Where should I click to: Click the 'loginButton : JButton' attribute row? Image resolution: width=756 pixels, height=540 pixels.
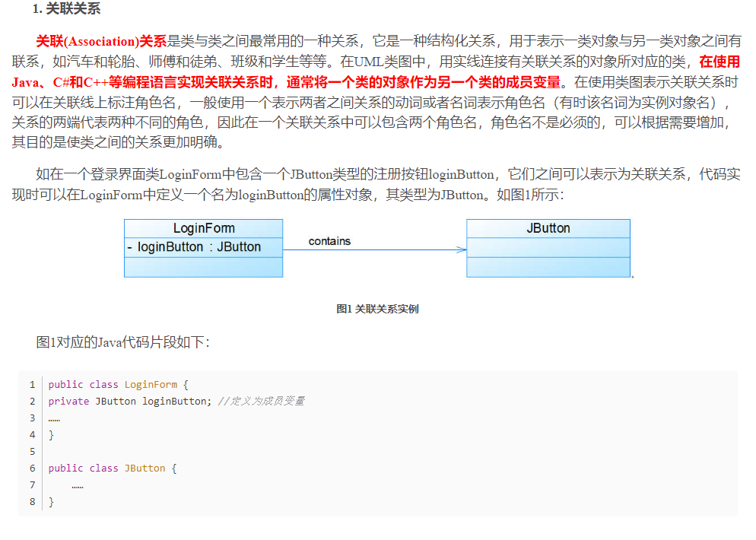(x=204, y=247)
